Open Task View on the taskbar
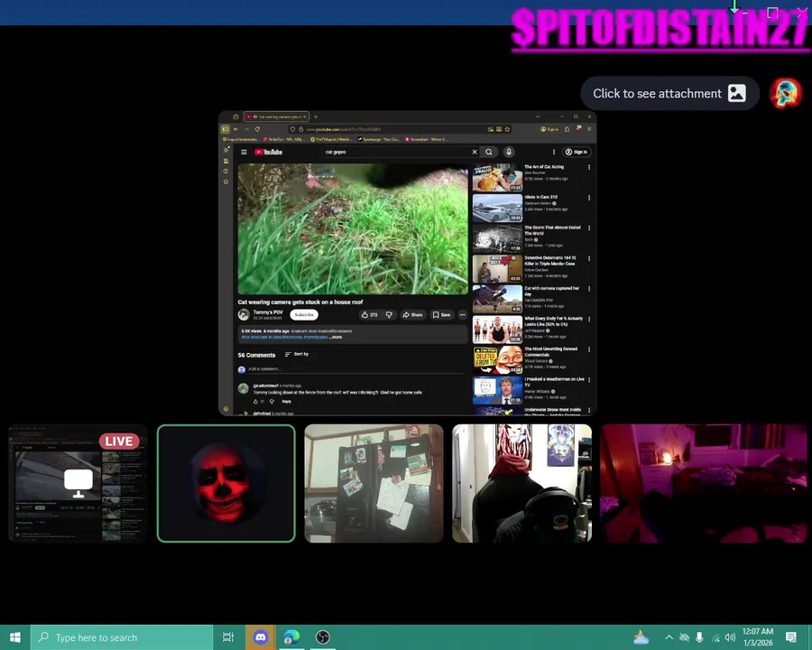The width and height of the screenshot is (812, 650). click(x=228, y=637)
